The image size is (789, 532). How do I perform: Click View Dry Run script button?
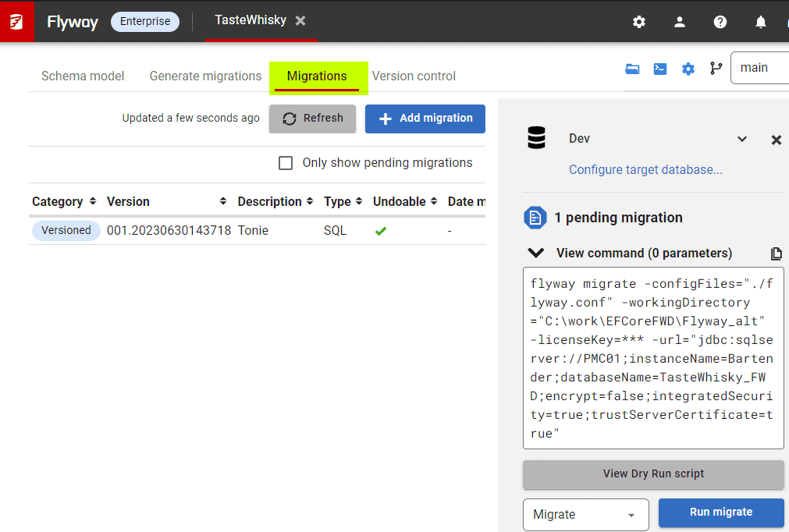(x=653, y=474)
